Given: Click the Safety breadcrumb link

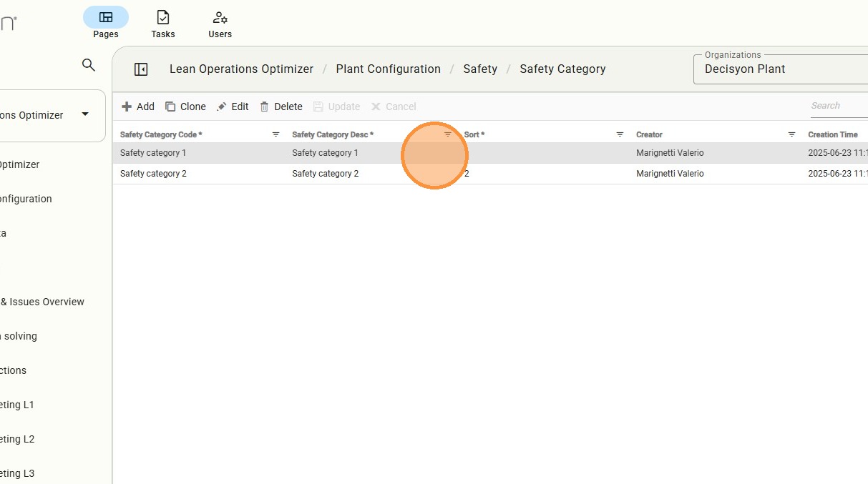Looking at the screenshot, I should point(480,69).
